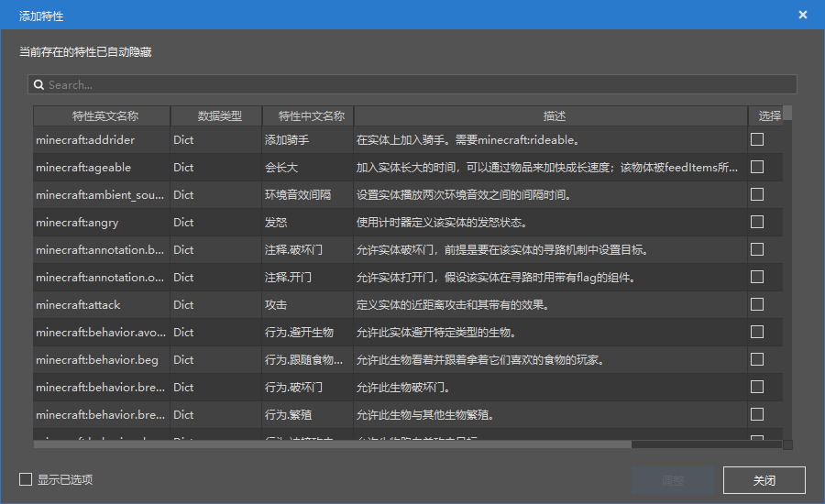Click the 会长大 cell
Screen dimensions: 825x504
tap(308, 168)
